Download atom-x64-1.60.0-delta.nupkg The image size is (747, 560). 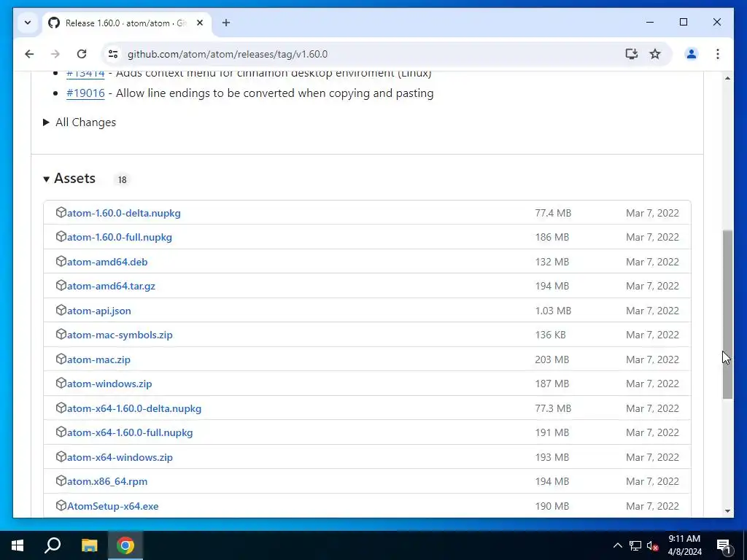pyautogui.click(x=134, y=408)
